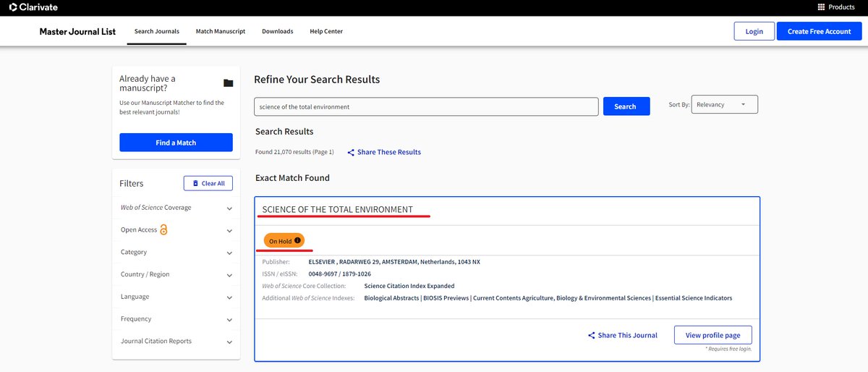Click the Found 21,070 results text
868x372 pixels.
(294, 152)
